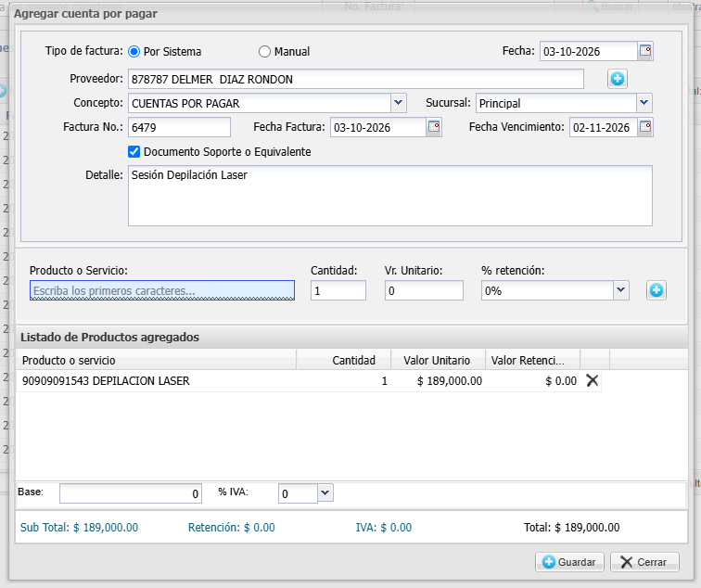Open the Fecha Vencimiento calendar icon
Image resolution: width=701 pixels, height=588 pixels.
[645, 127]
